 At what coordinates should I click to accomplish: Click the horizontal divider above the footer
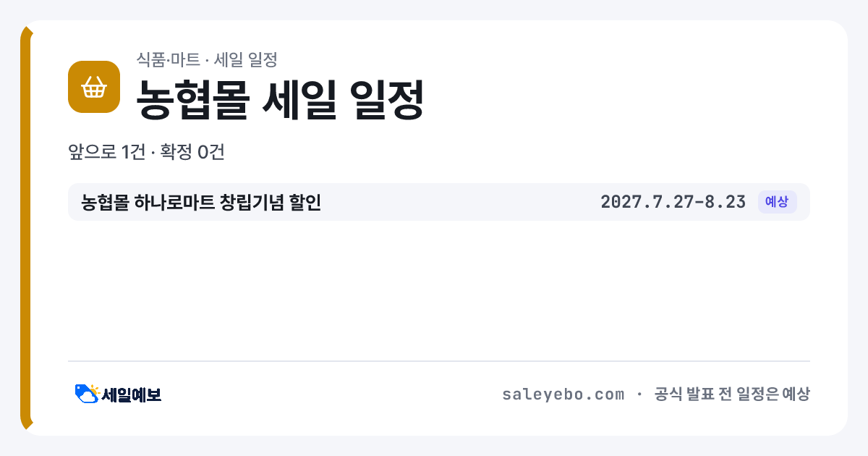coord(439,360)
